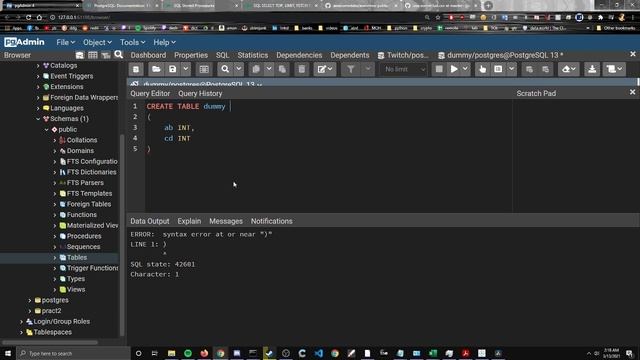Switch to the Twitch/pos... query tab

[x=403, y=55]
